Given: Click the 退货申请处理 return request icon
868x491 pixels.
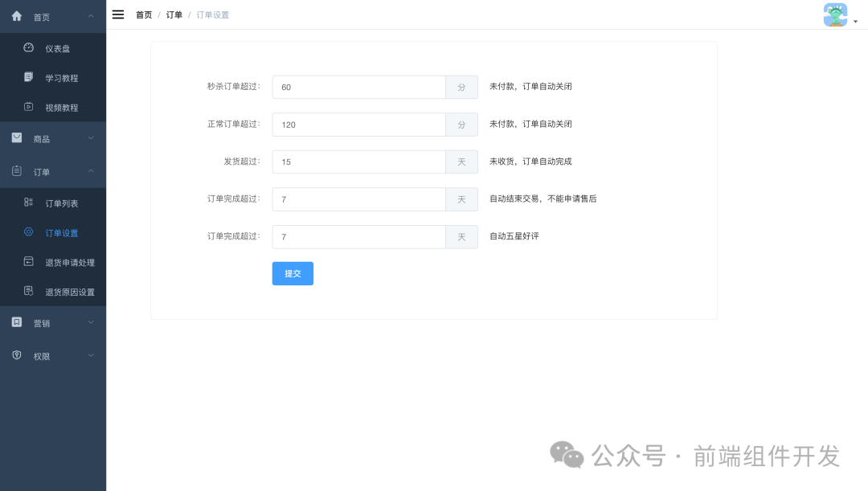Looking at the screenshot, I should 30,262.
